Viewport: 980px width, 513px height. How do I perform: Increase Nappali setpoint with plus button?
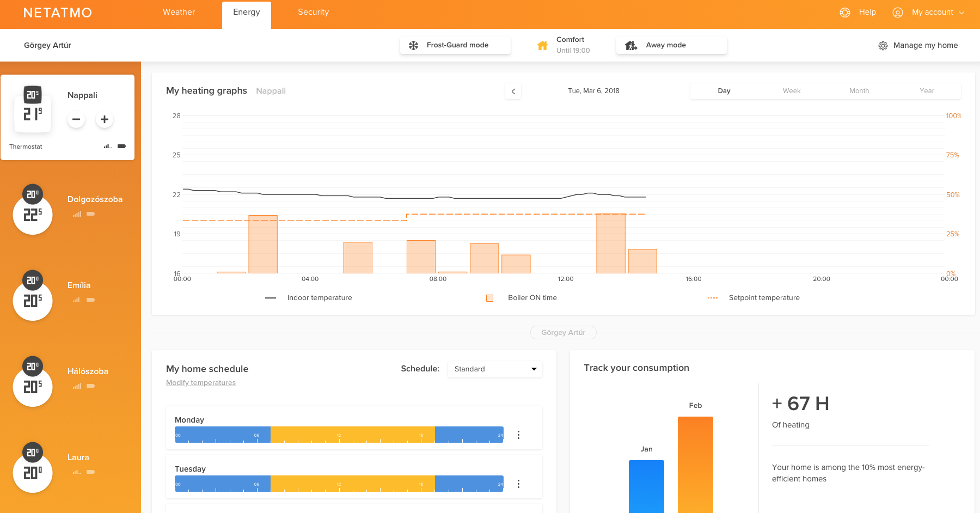pos(105,119)
